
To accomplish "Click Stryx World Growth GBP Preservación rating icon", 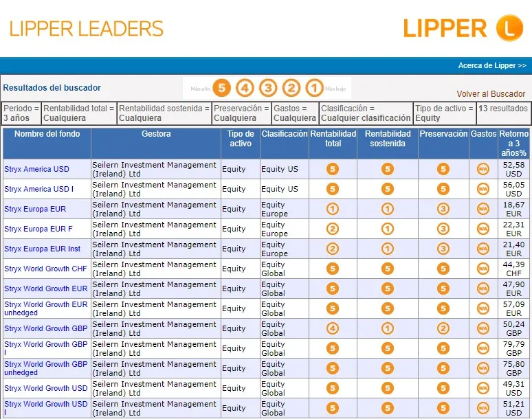I will click(443, 328).
